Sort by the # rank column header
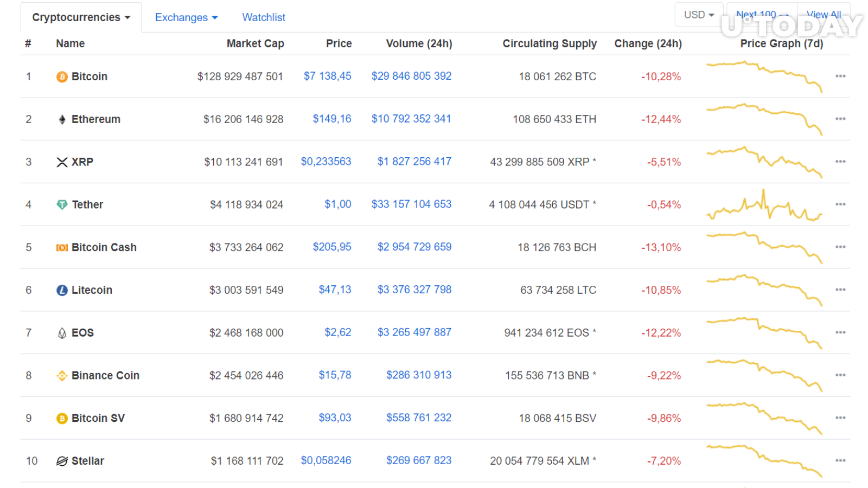The image size is (868, 488). [28, 43]
